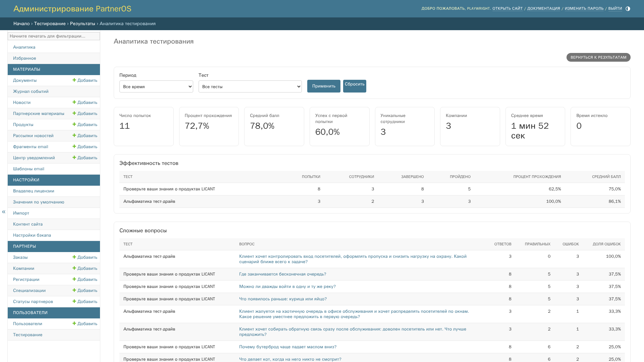Add a new Продукты entry via plus
644x362 pixels.
click(x=85, y=125)
